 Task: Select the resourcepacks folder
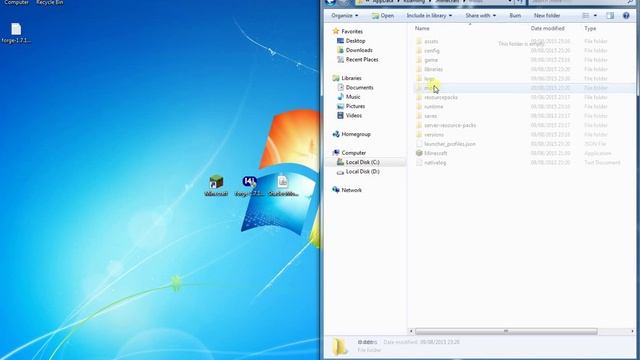[440, 97]
